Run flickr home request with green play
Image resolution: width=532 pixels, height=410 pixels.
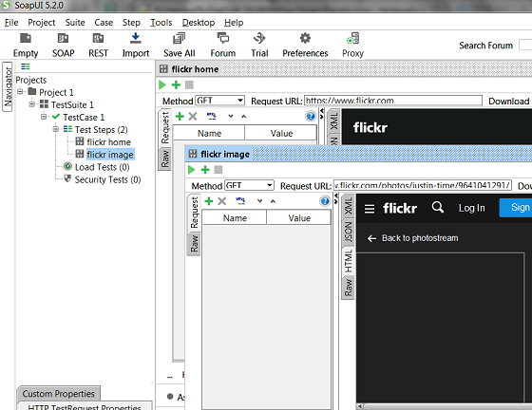coord(162,84)
